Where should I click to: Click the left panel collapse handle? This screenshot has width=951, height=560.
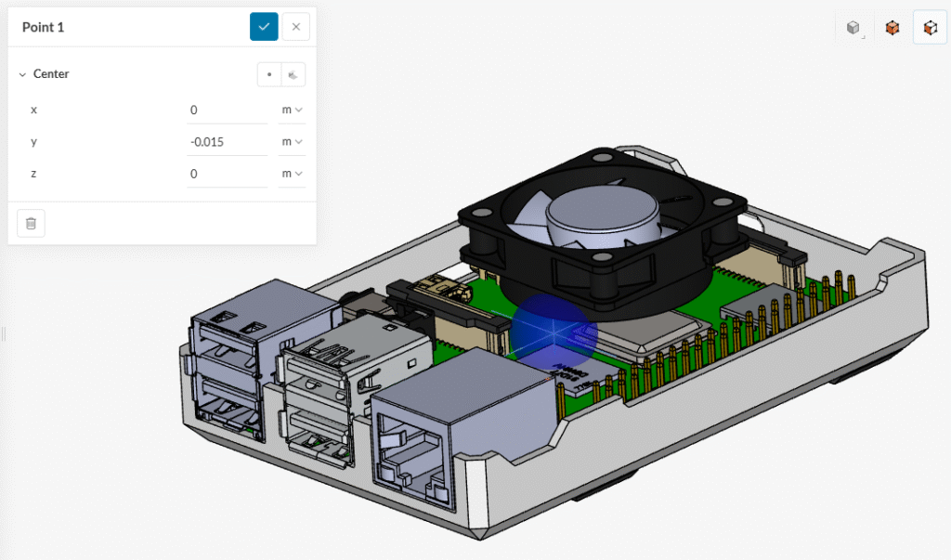point(4,334)
